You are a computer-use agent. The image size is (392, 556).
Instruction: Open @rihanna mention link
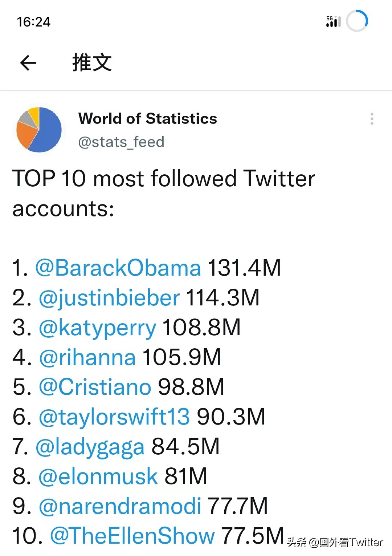click(x=87, y=357)
